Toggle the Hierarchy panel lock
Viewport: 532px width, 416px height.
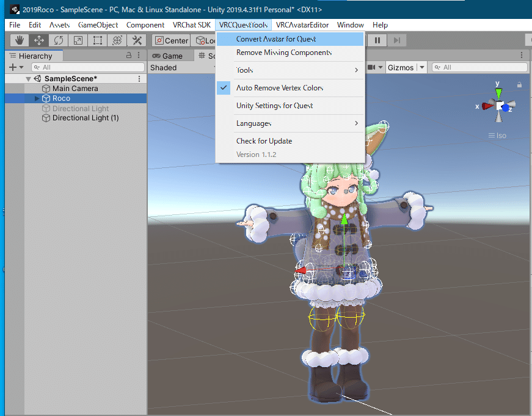click(129, 56)
